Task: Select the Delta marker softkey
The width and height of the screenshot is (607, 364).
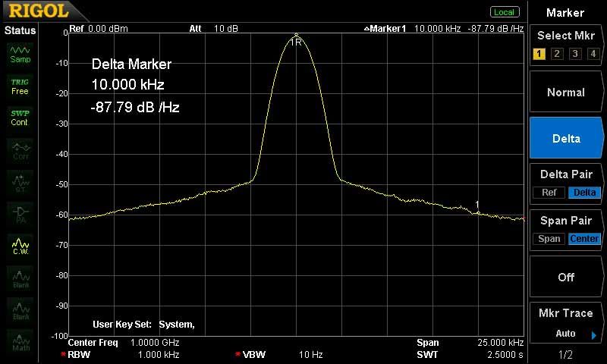Action: [566, 139]
